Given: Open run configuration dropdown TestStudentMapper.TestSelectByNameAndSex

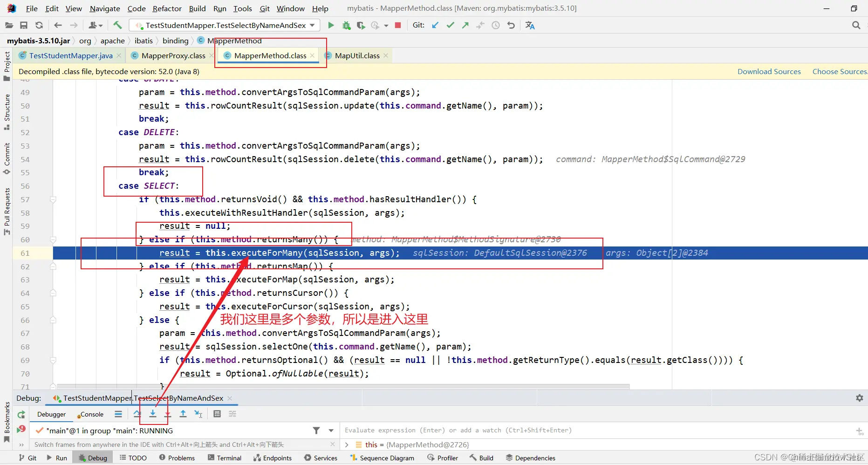Looking at the screenshot, I should 224,25.
